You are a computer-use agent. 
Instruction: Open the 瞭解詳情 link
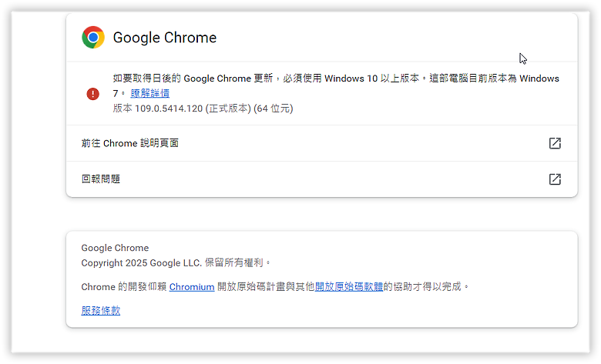click(x=150, y=93)
